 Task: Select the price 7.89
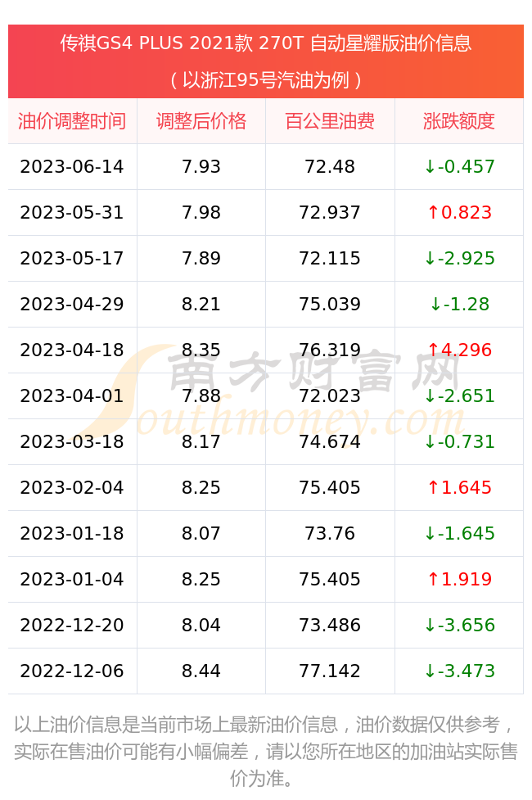(201, 259)
